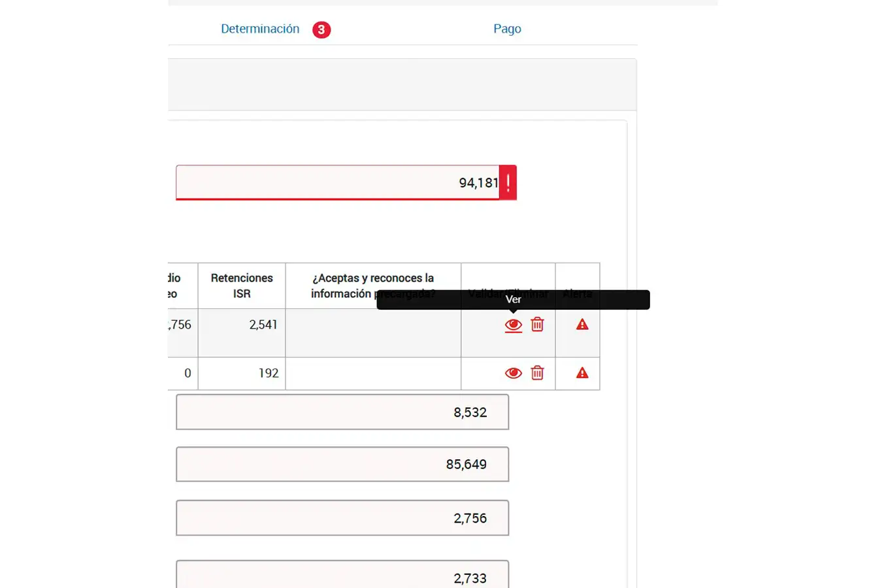Click the Retenciones ISR column header

click(242, 286)
